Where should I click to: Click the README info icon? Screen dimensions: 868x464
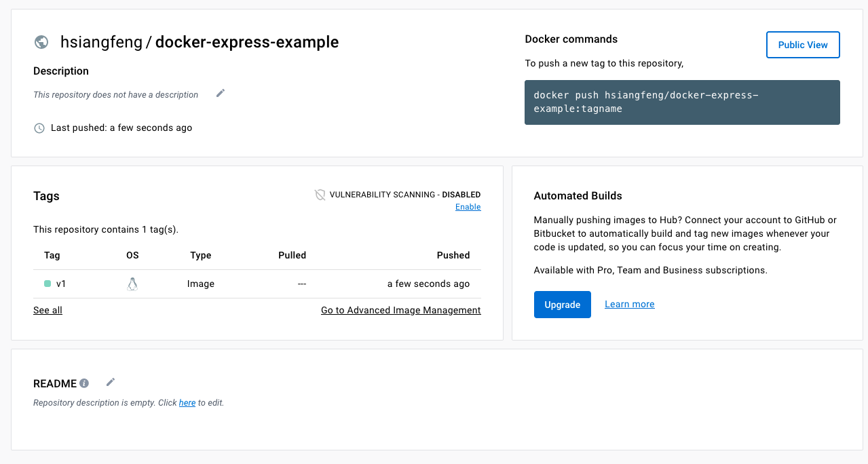84,383
